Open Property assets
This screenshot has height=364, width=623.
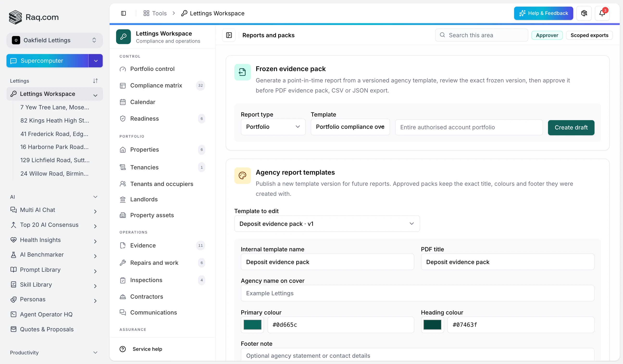click(x=162, y=215)
